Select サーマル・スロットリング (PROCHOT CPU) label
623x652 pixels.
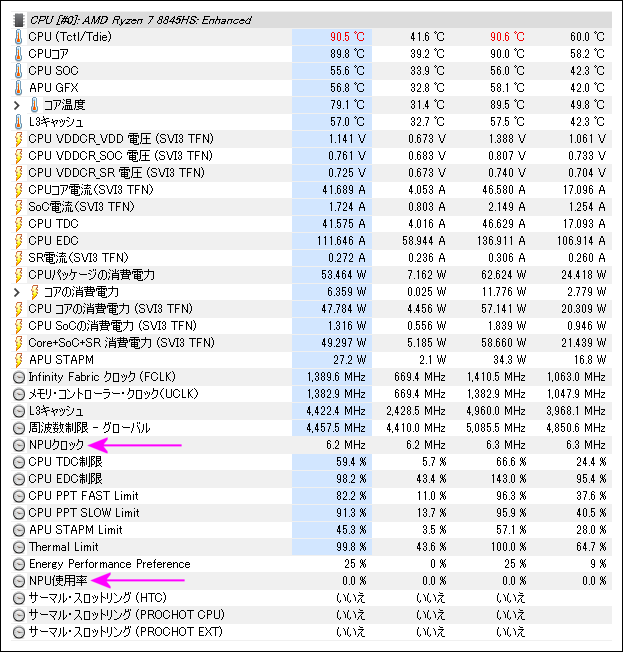point(126,615)
